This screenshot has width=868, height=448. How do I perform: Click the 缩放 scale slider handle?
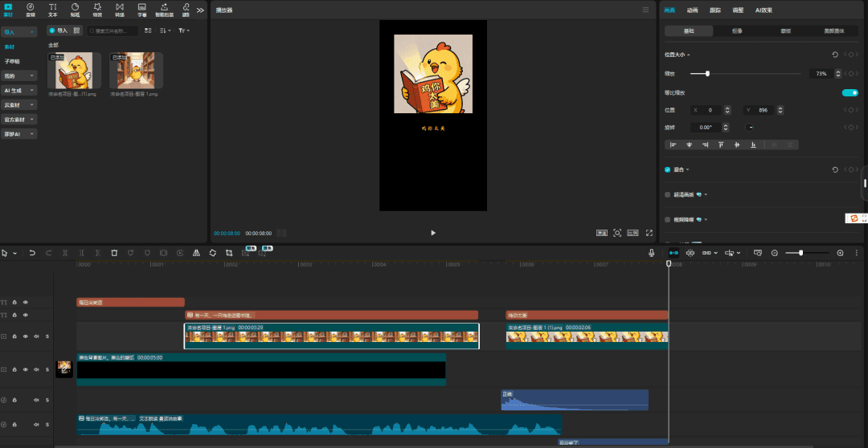click(707, 73)
